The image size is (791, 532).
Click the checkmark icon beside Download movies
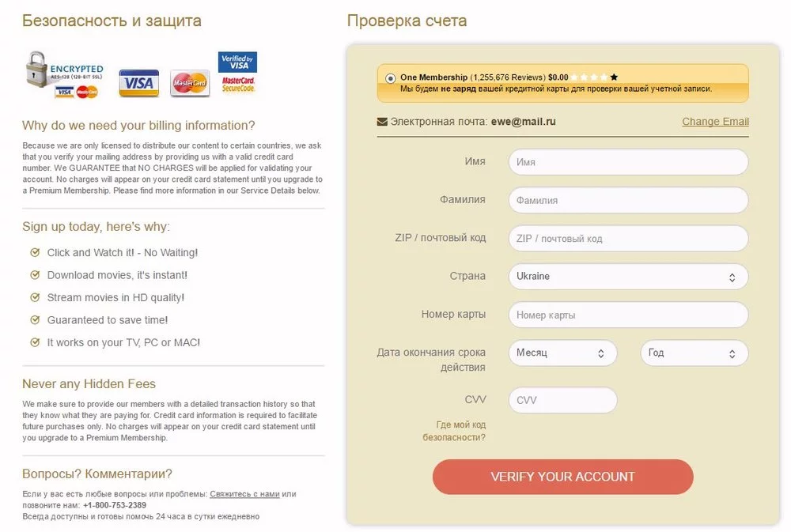pos(35,275)
